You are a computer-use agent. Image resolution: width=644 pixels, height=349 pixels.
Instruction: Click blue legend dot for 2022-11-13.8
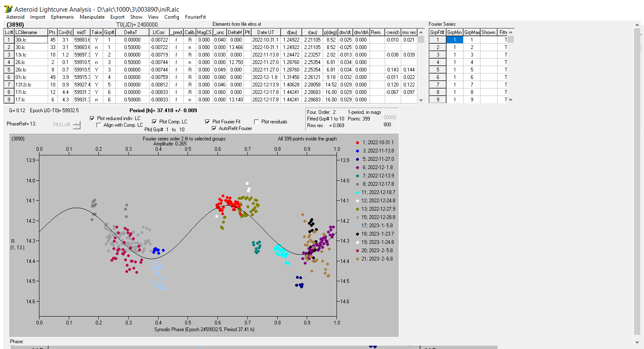coord(357,151)
